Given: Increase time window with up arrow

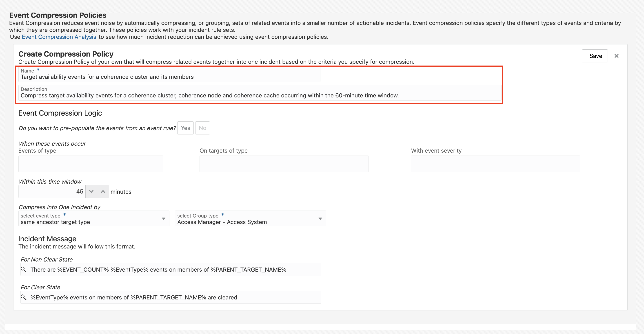Looking at the screenshot, I should point(103,191).
